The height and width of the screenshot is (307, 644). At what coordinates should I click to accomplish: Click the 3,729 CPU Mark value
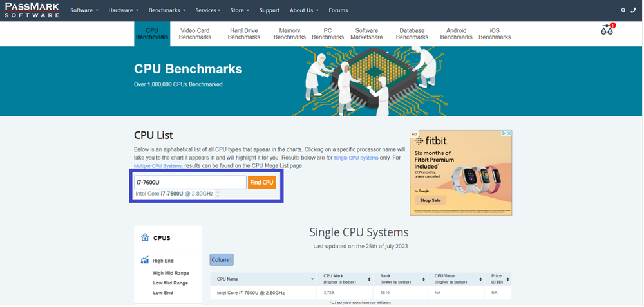click(x=329, y=293)
